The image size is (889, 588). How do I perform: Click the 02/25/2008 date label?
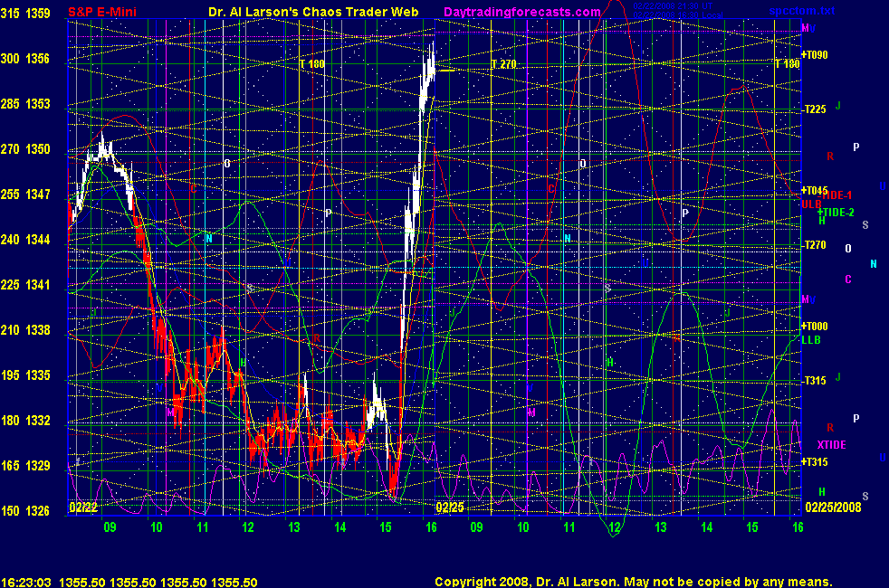click(x=833, y=507)
